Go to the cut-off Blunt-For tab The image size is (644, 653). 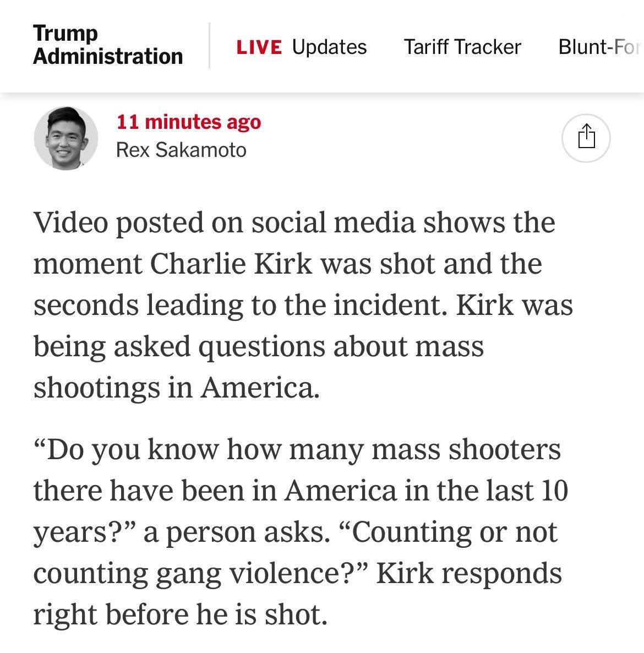coord(601,47)
